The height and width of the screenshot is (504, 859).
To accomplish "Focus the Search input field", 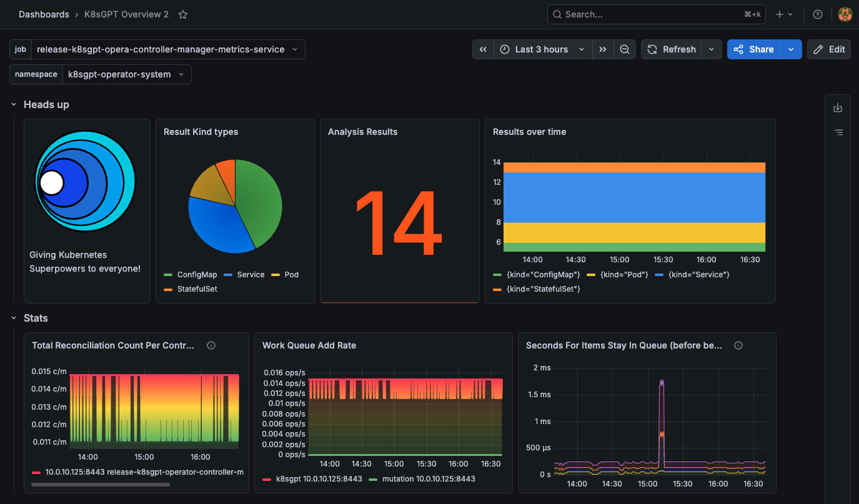I will tap(657, 14).
